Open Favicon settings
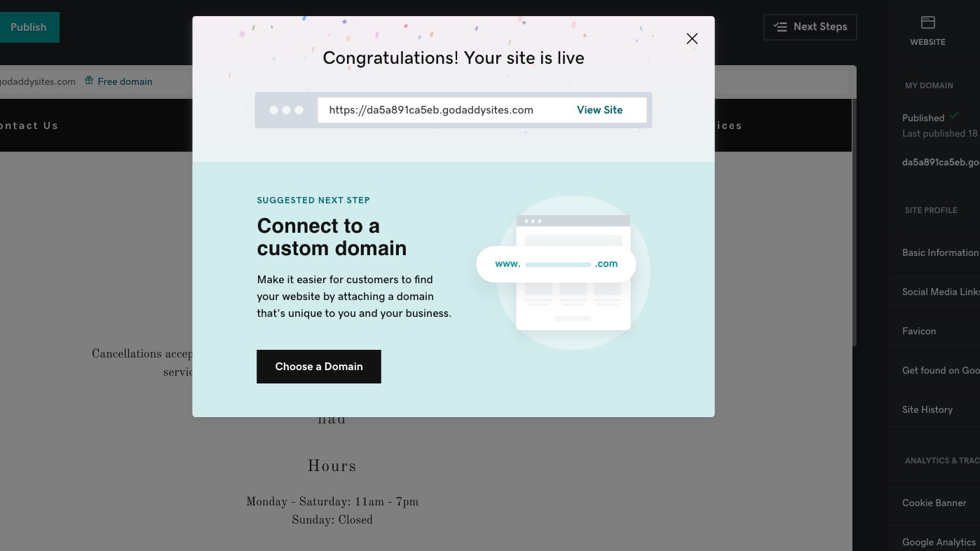This screenshot has height=551, width=980. pyautogui.click(x=934, y=331)
